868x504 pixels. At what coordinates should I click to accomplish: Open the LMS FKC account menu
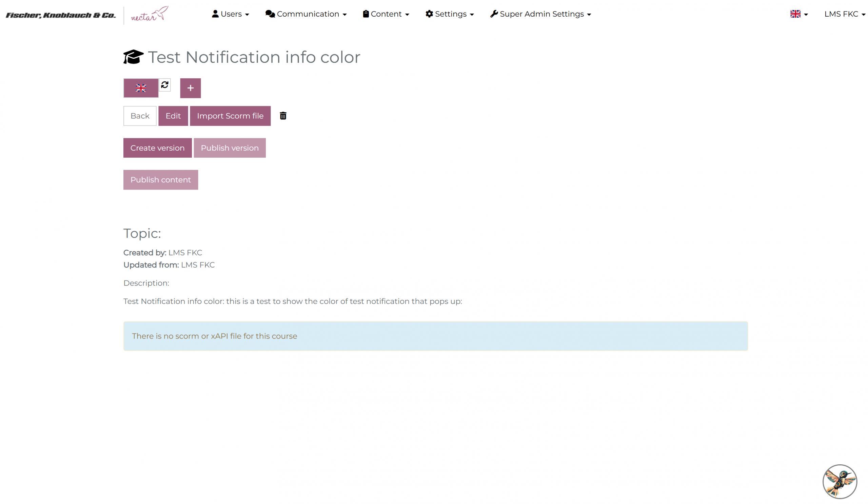[x=844, y=14]
